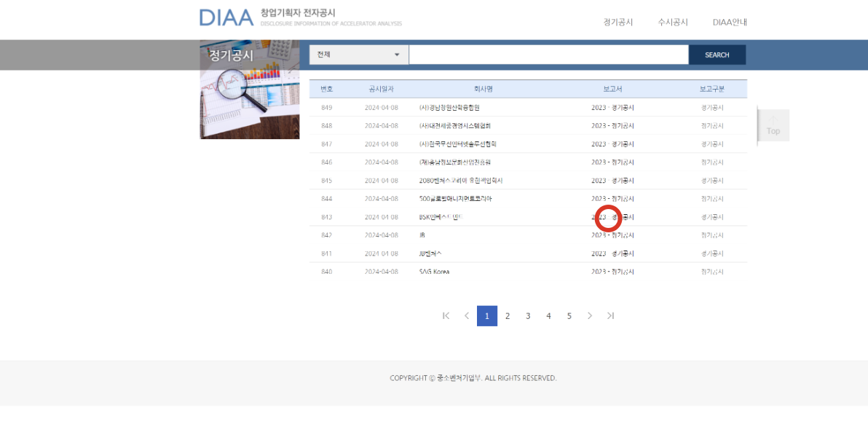Screen dimensions: 868x437
Task: Click the 정기공시 type cell in row 843
Action: pos(712,216)
